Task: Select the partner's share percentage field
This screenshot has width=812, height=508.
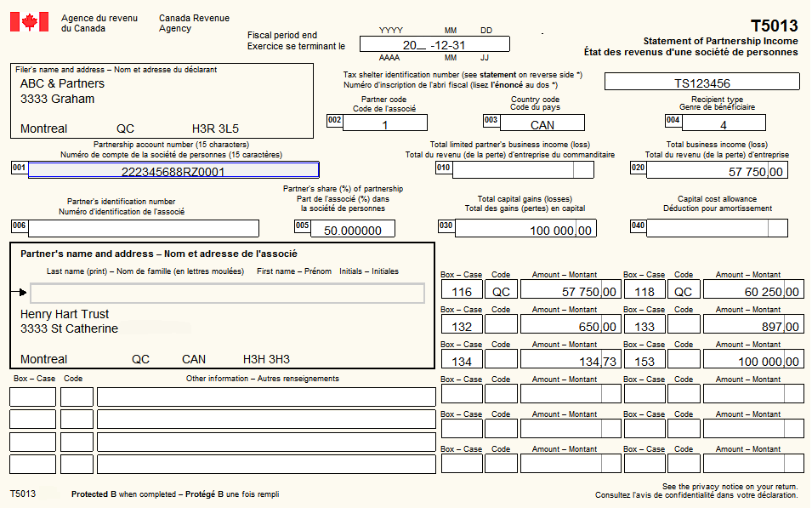Action: (352, 230)
